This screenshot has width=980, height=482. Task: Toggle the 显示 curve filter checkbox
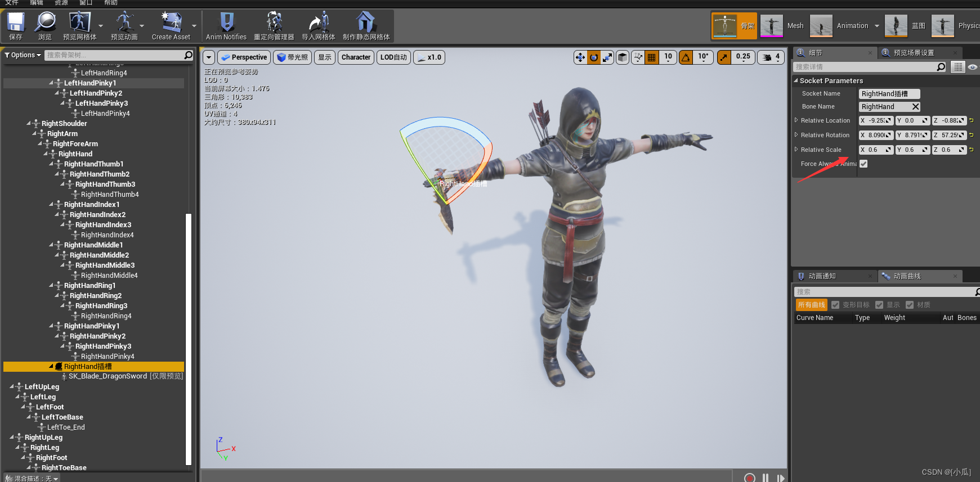coord(879,305)
